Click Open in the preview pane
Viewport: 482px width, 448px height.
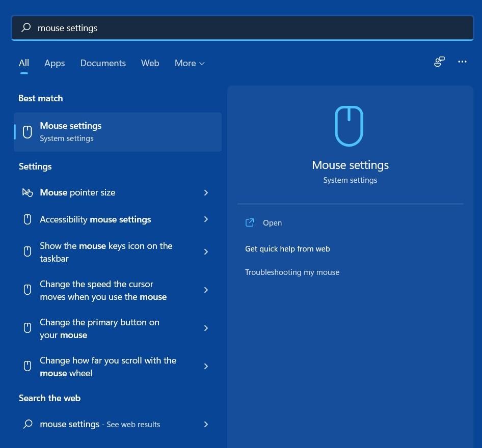(x=272, y=223)
